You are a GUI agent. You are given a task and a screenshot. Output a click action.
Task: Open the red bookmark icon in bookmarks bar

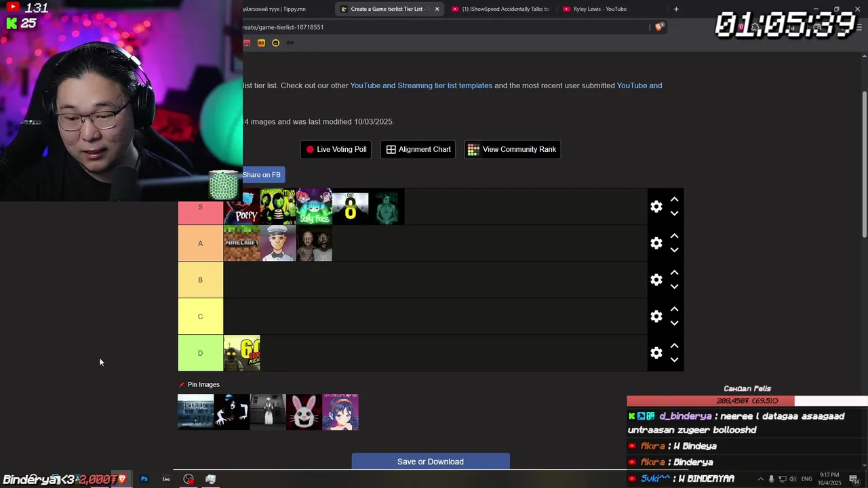[x=247, y=43]
